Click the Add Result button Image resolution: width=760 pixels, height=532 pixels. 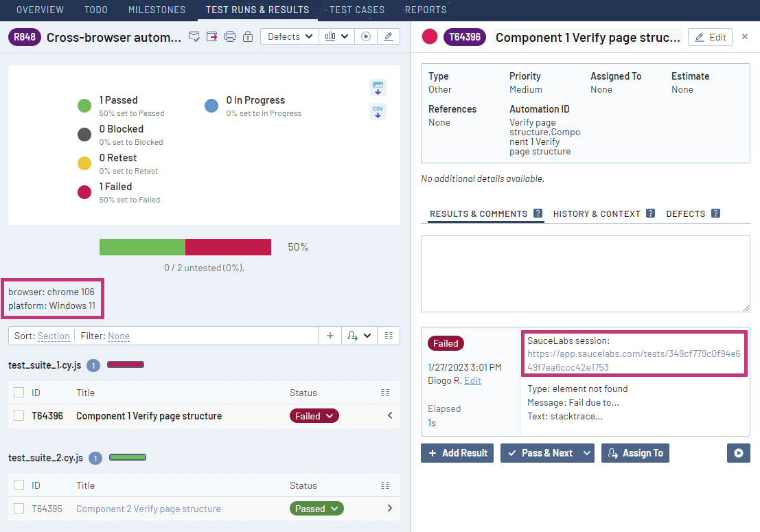pos(457,453)
